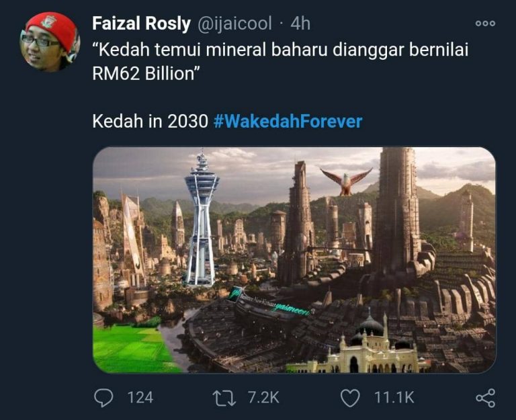This screenshot has width=516, height=420.
Task: Click the 7.2K retweet count
Action: pyautogui.click(x=263, y=397)
